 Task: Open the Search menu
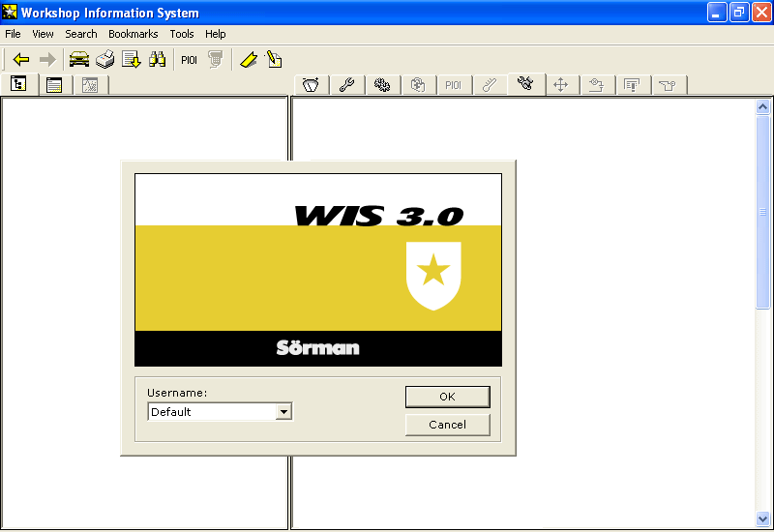(81, 34)
